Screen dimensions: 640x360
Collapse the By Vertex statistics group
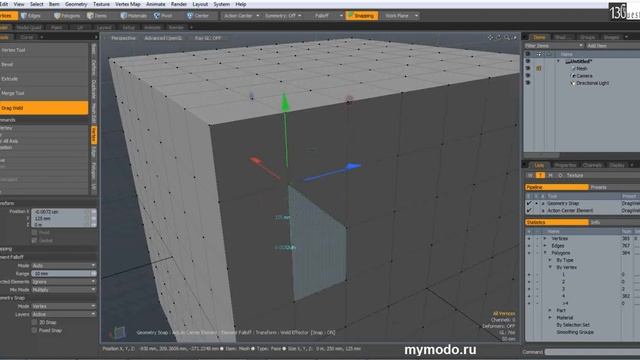[x=550, y=267]
